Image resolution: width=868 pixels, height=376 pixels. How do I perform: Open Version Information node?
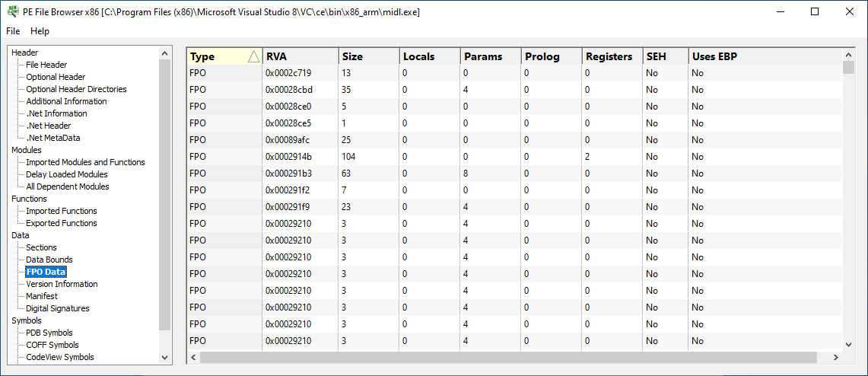click(x=62, y=284)
